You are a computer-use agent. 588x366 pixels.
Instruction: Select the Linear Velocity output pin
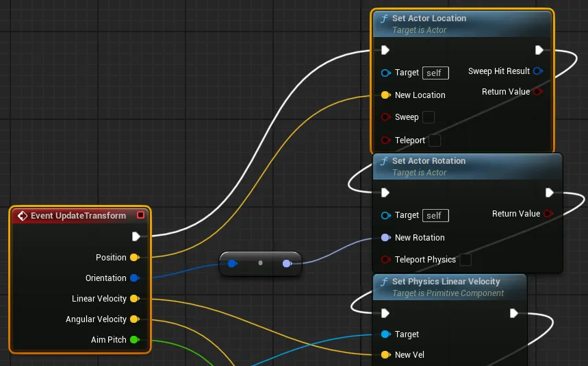tap(134, 299)
